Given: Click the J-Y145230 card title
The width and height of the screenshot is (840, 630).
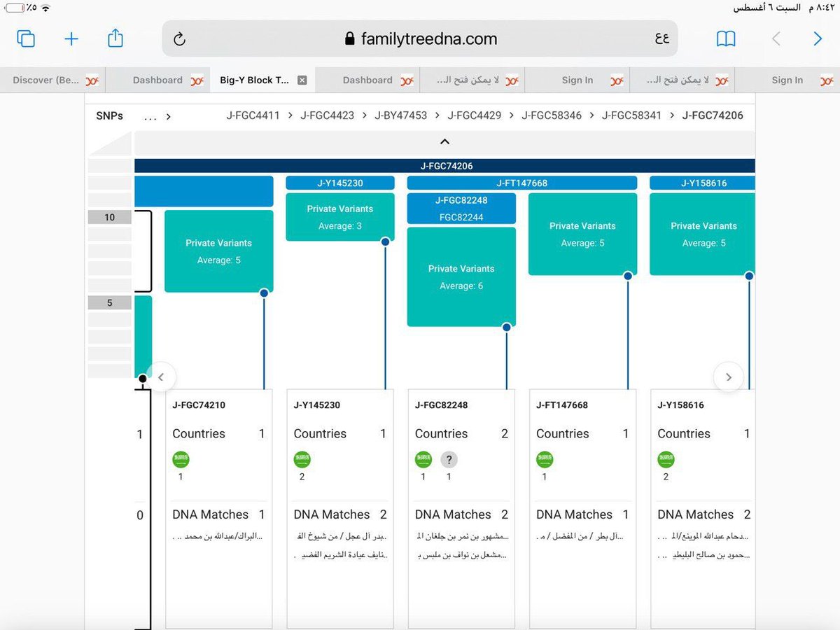Looking at the screenshot, I should tap(316, 405).
